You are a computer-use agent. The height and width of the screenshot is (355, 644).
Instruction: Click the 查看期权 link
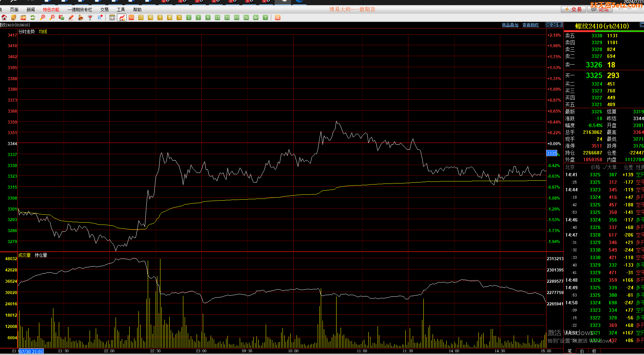[530, 25]
